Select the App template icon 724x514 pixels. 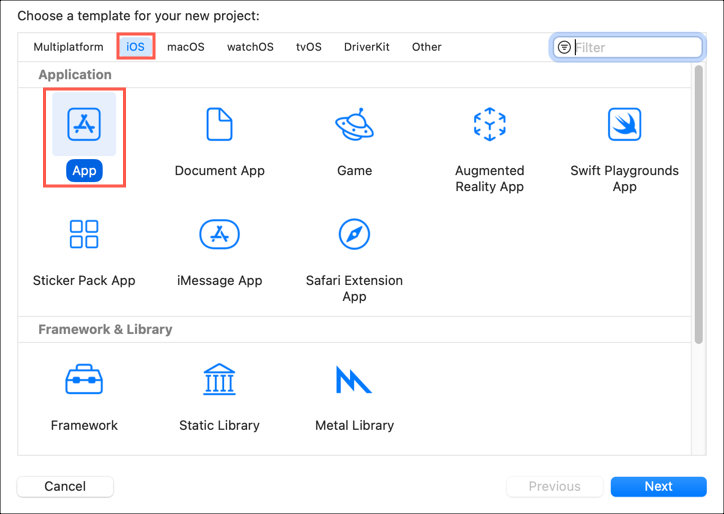(x=84, y=125)
